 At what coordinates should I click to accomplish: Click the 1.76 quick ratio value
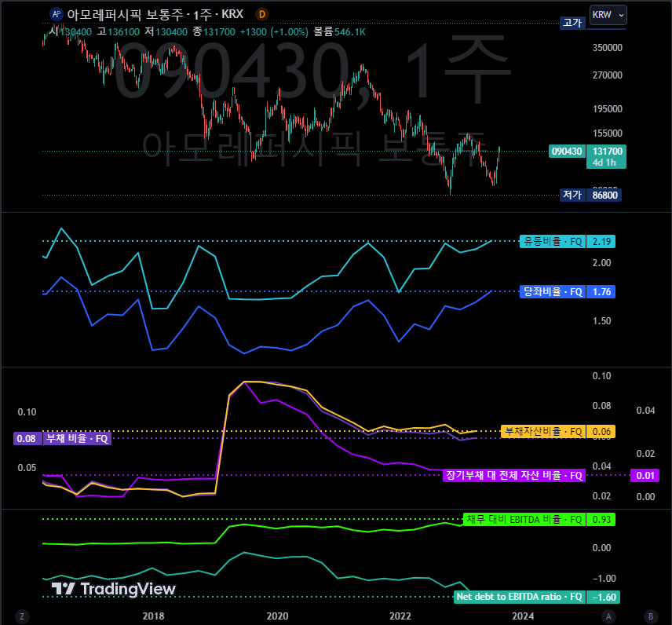pos(601,292)
